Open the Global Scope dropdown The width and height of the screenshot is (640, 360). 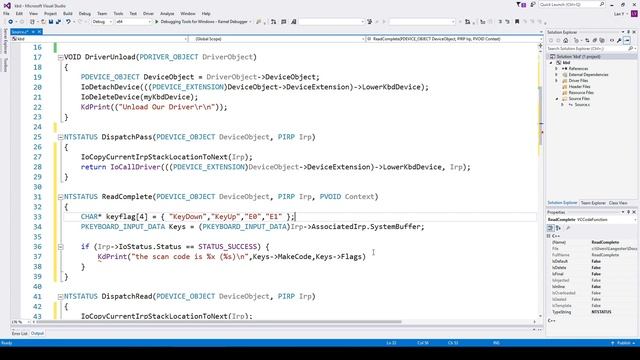coord(277,39)
